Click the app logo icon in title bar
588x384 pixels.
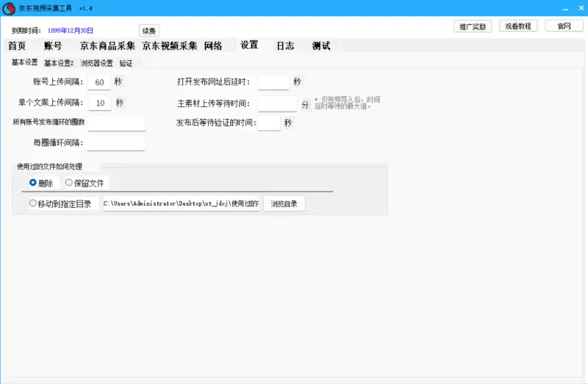[10, 8]
